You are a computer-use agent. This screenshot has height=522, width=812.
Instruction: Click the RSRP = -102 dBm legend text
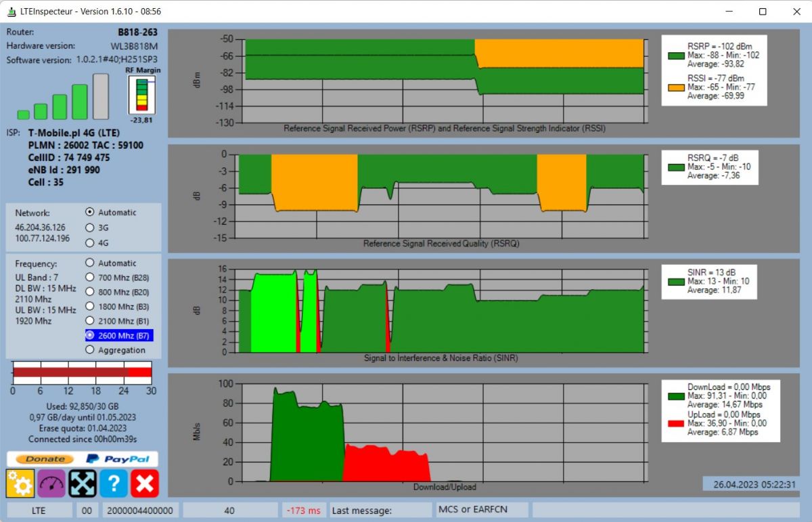(x=719, y=46)
